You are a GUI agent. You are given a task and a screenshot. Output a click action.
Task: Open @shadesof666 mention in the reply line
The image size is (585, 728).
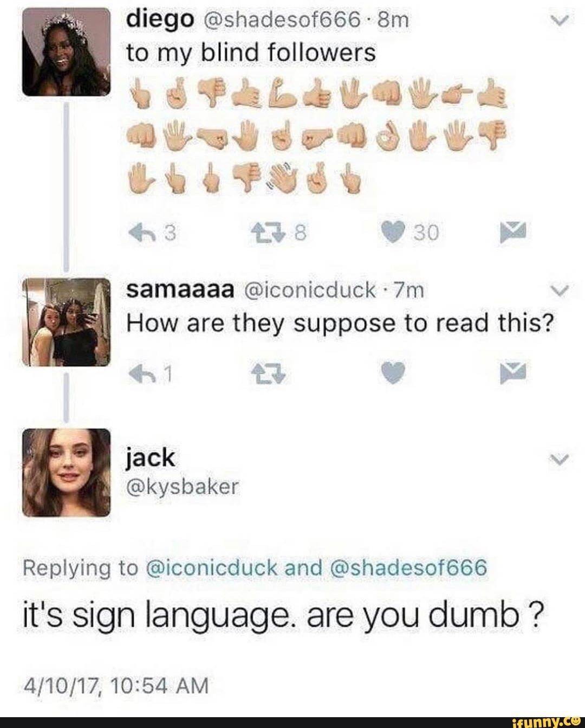point(407,568)
